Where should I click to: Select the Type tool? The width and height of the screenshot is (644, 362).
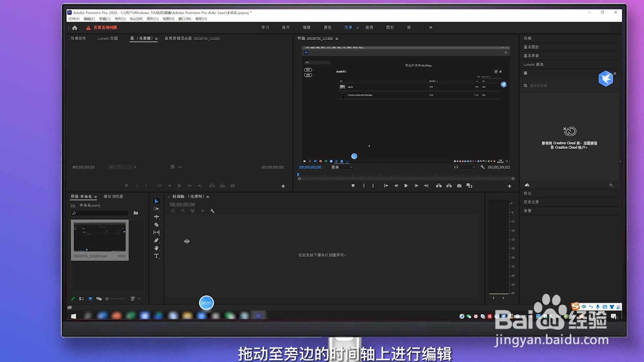157,255
